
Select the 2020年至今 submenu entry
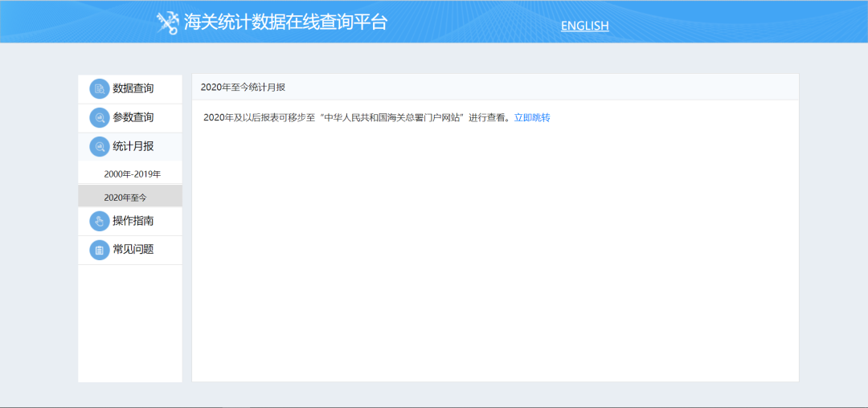coord(130,196)
